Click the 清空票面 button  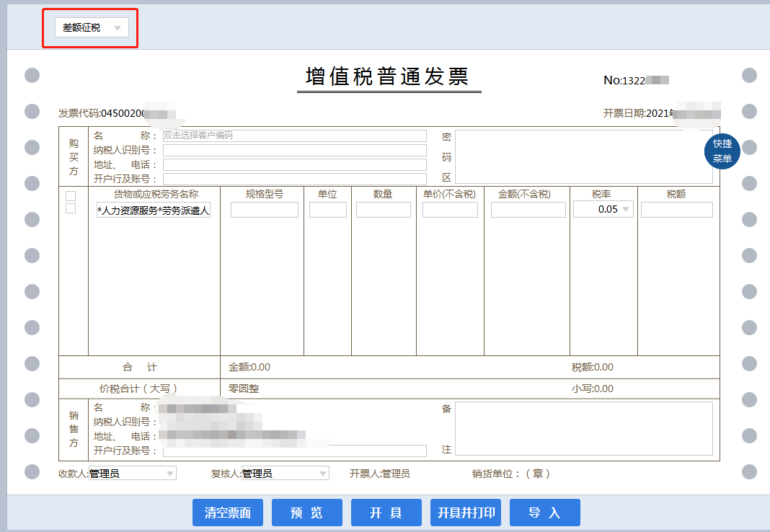(228, 513)
